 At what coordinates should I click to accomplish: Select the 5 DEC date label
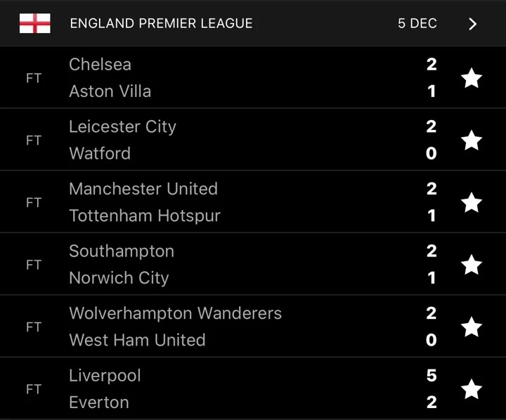(417, 23)
